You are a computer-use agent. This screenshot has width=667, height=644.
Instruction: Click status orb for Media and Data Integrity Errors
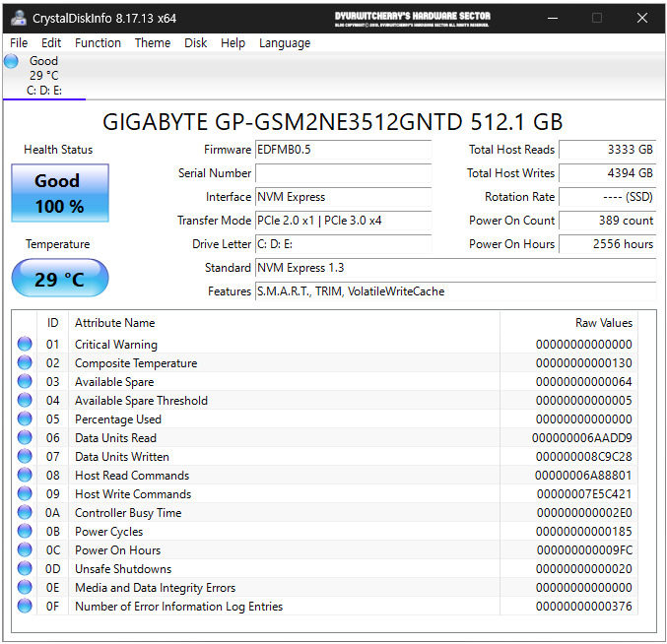25,587
